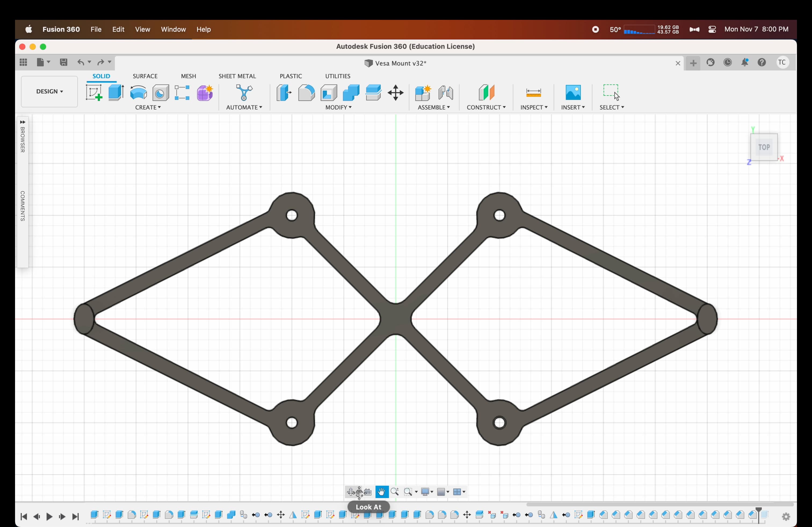Open the DESIGN workspace dropdown
This screenshot has height=527, width=812.
(x=49, y=91)
